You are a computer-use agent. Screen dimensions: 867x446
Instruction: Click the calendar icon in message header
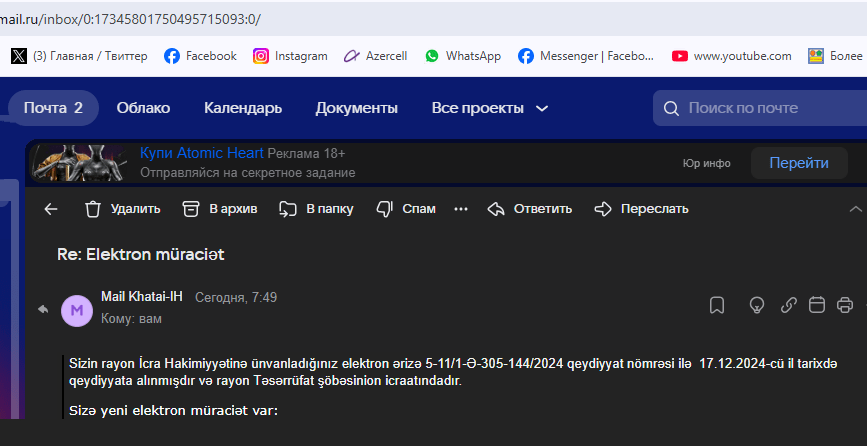(816, 305)
